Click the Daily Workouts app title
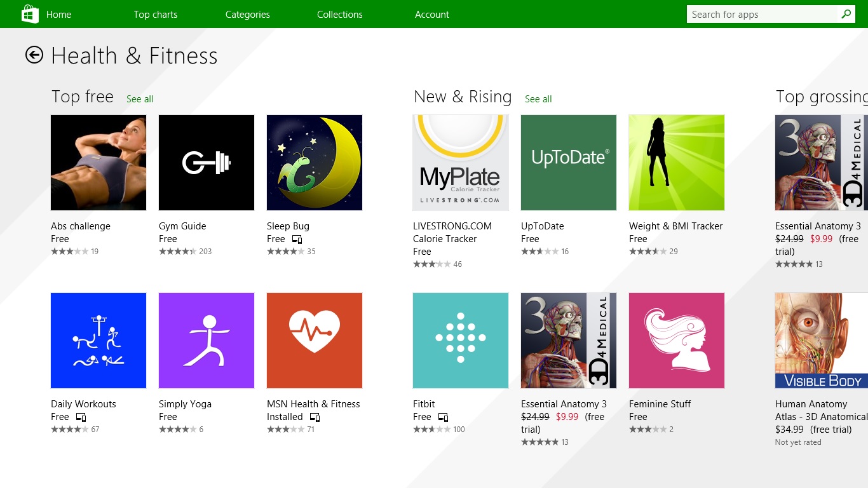The image size is (868, 488). point(83,404)
